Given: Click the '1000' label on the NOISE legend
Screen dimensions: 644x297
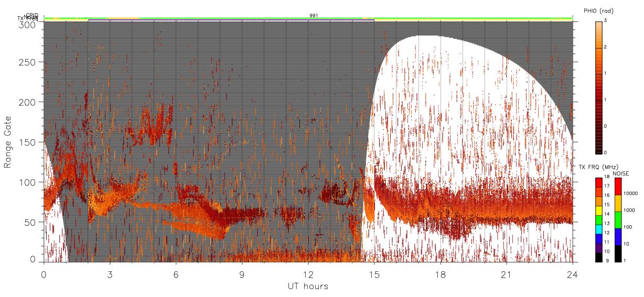Looking at the screenshot, I should pyautogui.click(x=630, y=210).
